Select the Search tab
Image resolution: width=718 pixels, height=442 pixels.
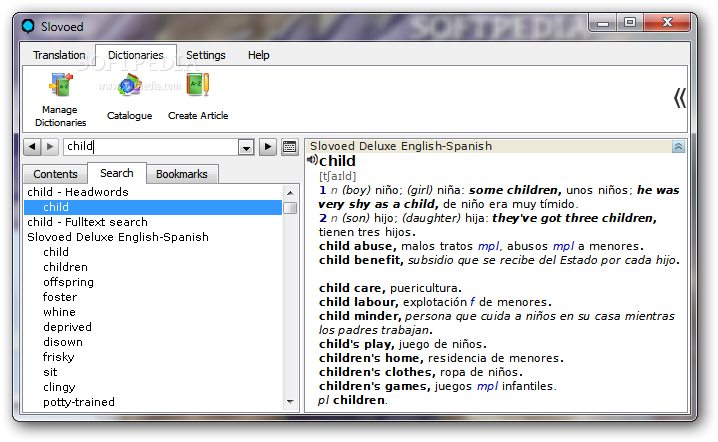point(117,173)
